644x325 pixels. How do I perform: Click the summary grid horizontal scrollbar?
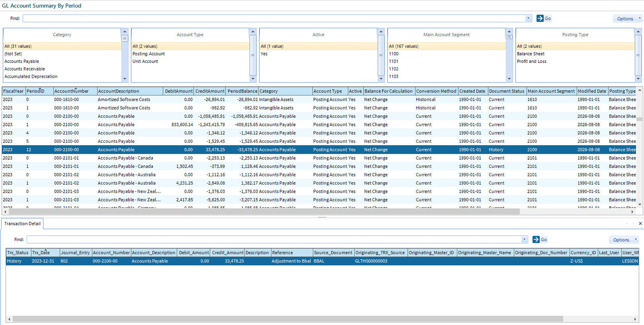264,212
